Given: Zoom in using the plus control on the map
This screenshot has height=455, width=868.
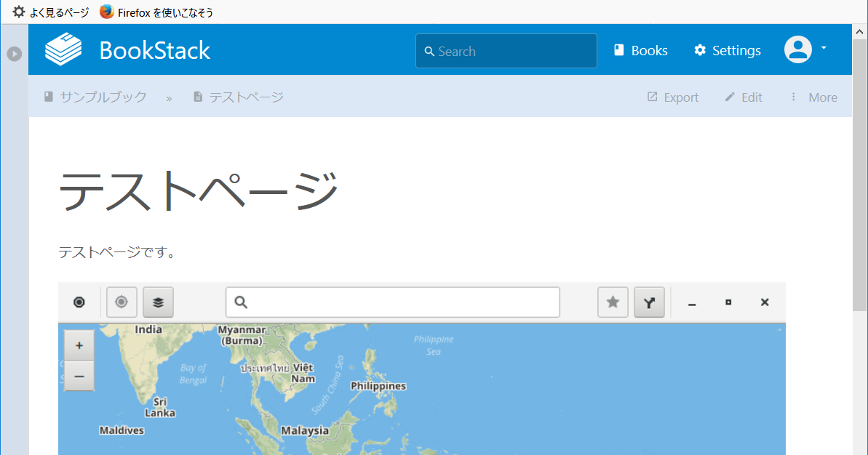Looking at the screenshot, I should pyautogui.click(x=79, y=345).
